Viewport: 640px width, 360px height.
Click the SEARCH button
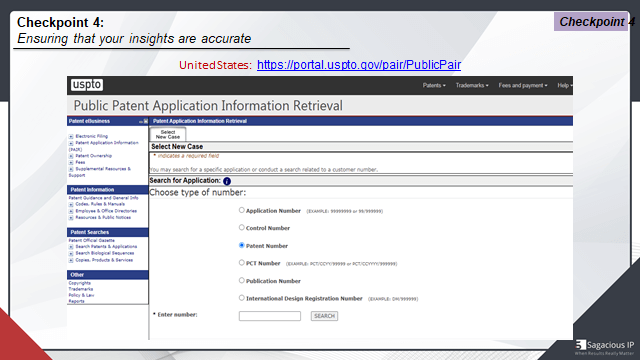[324, 316]
